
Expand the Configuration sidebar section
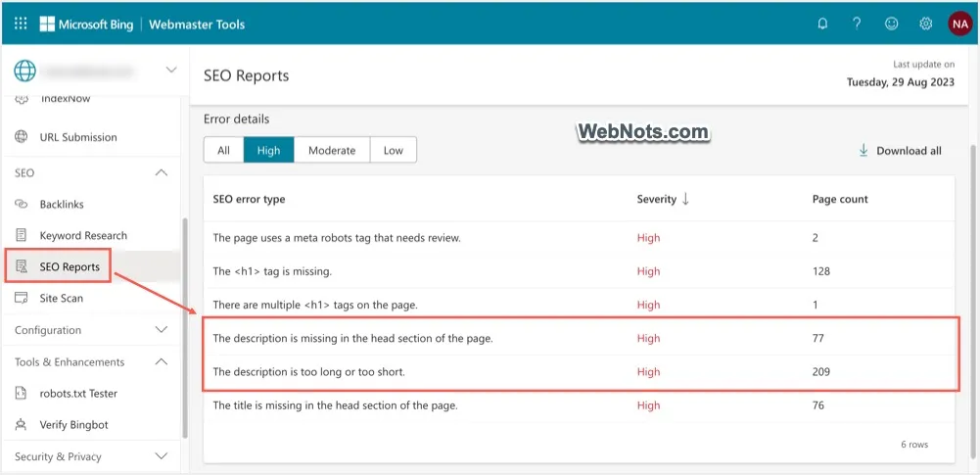[x=162, y=331]
